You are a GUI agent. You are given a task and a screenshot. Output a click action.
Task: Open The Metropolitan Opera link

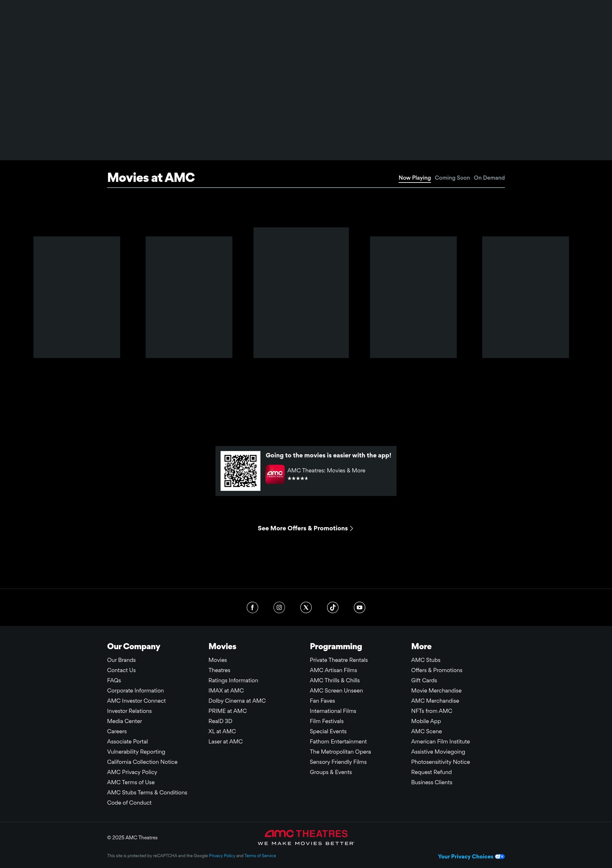click(340, 751)
